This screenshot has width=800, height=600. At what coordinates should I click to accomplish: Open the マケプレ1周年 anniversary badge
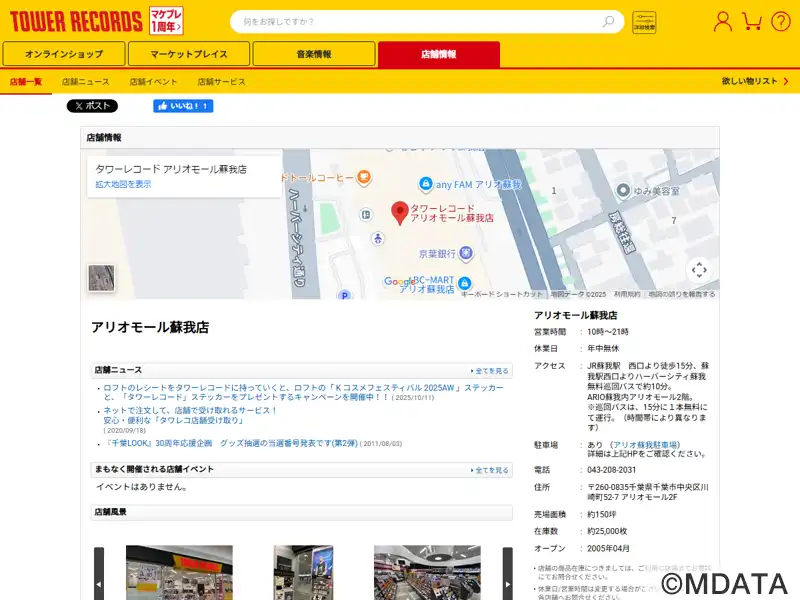coord(166,21)
